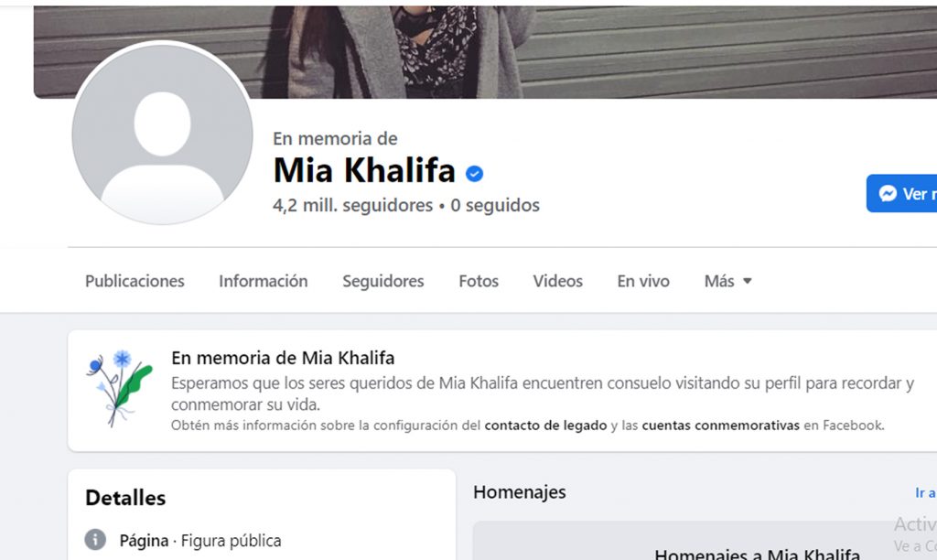Open the Seguidores tab

[383, 281]
